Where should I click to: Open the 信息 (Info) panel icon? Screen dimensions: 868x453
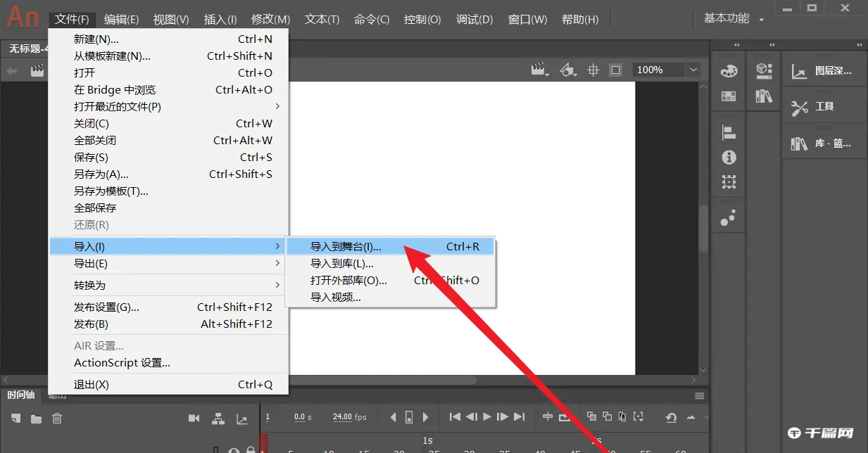729,157
